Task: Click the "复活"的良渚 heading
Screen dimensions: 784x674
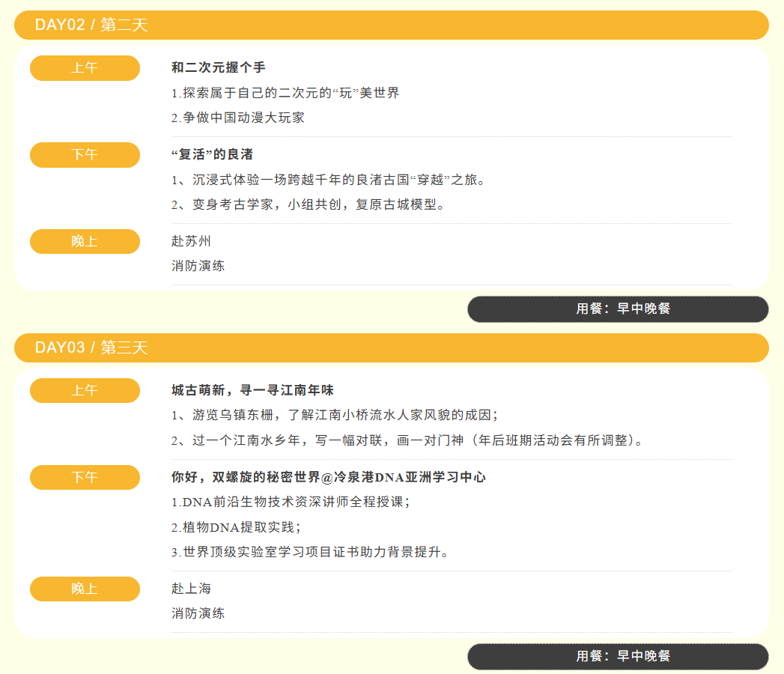Action: click(x=212, y=155)
